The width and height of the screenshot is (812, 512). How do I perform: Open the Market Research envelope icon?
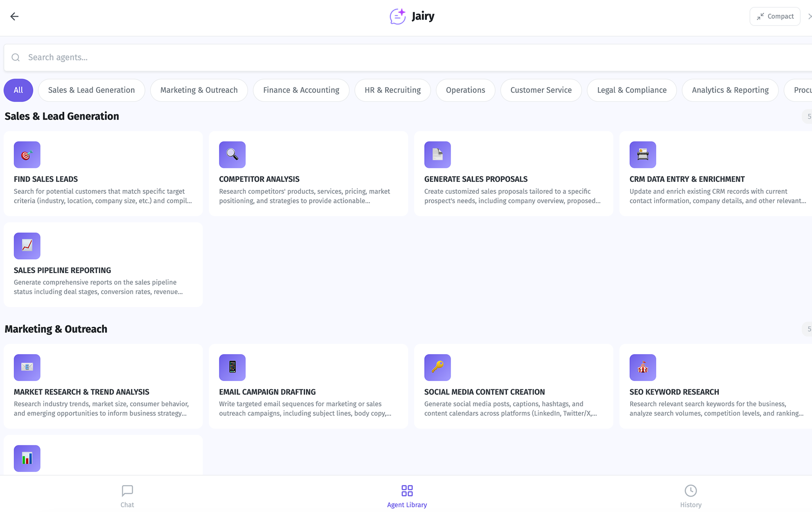pyautogui.click(x=27, y=367)
